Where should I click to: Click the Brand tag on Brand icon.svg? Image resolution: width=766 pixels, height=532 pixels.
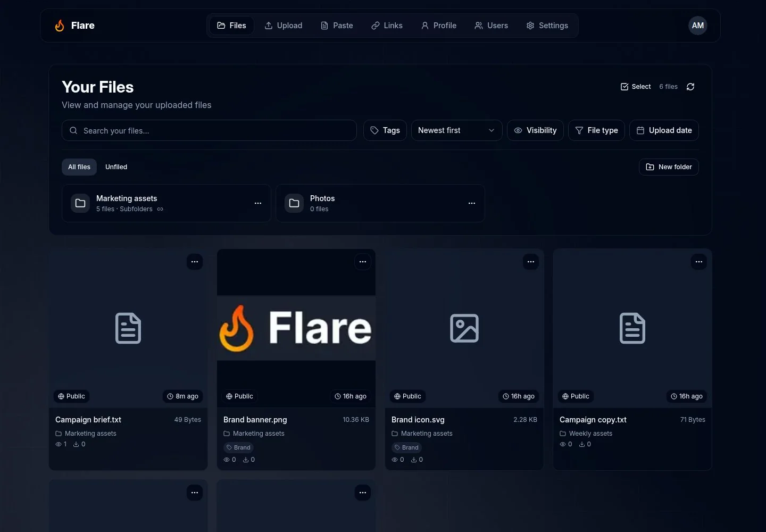pos(406,447)
